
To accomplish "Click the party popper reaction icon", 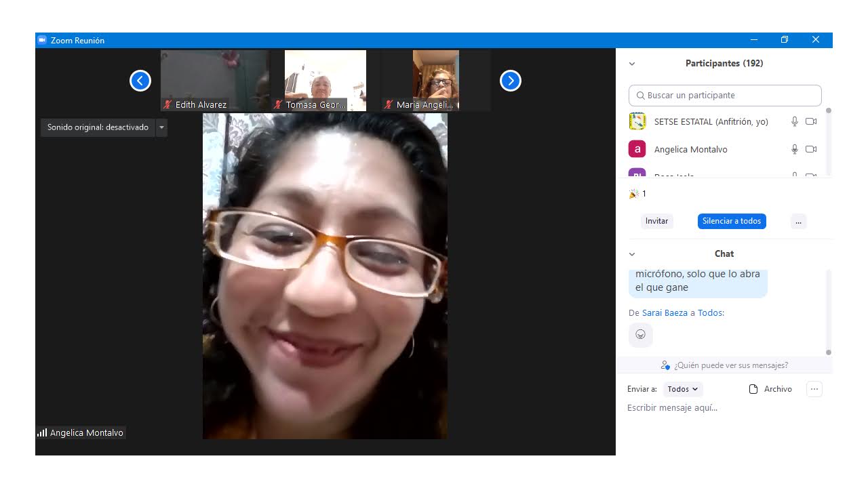I will (634, 194).
